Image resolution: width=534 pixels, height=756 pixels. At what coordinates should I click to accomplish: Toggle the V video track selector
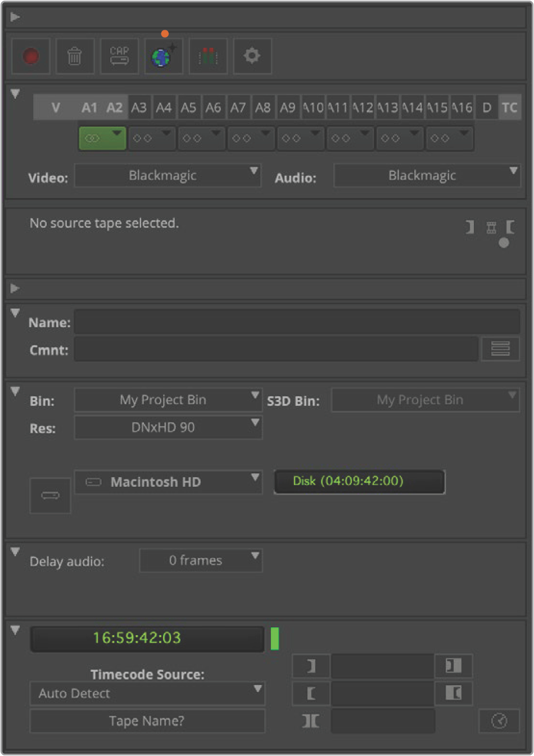tap(55, 107)
